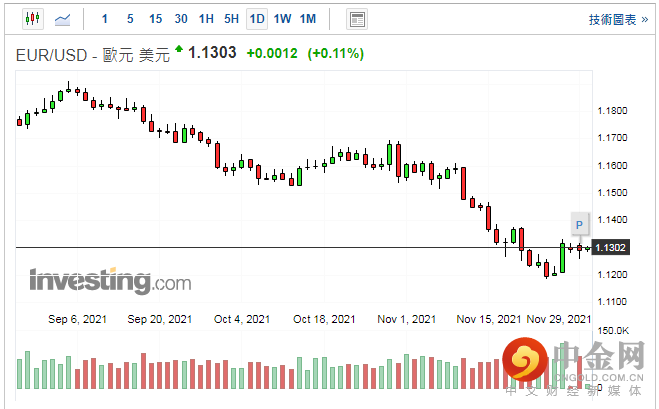Viewport: 659px width, 409px height.
Task: Switch to the line chart icon
Action: 63,19
